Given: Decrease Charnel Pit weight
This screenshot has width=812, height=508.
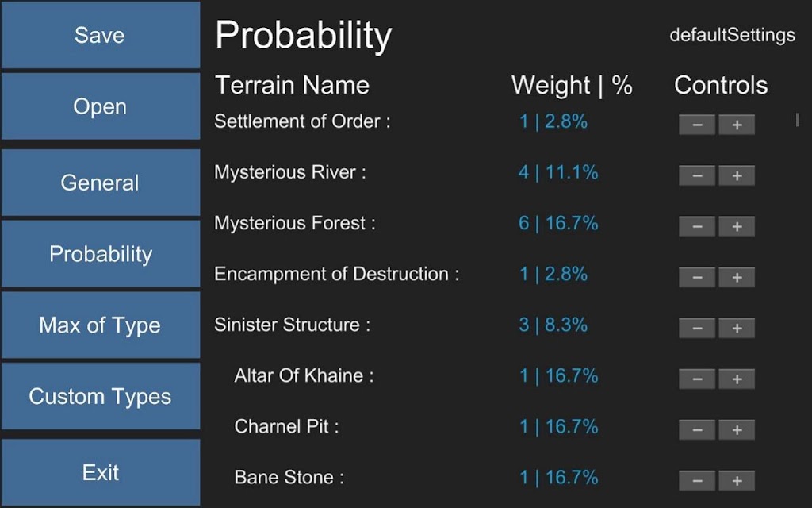Looking at the screenshot, I should pyautogui.click(x=697, y=429).
